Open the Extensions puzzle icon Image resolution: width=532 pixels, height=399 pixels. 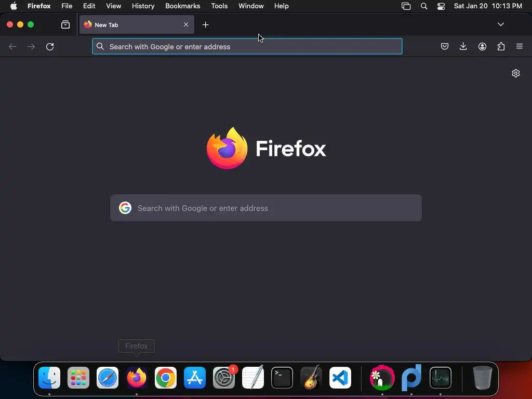pos(501,46)
